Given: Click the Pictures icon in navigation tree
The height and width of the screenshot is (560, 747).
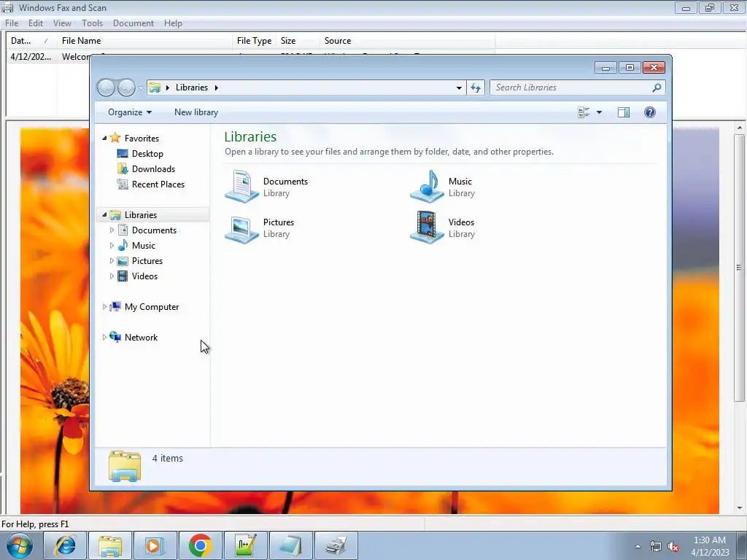Looking at the screenshot, I should (x=123, y=261).
